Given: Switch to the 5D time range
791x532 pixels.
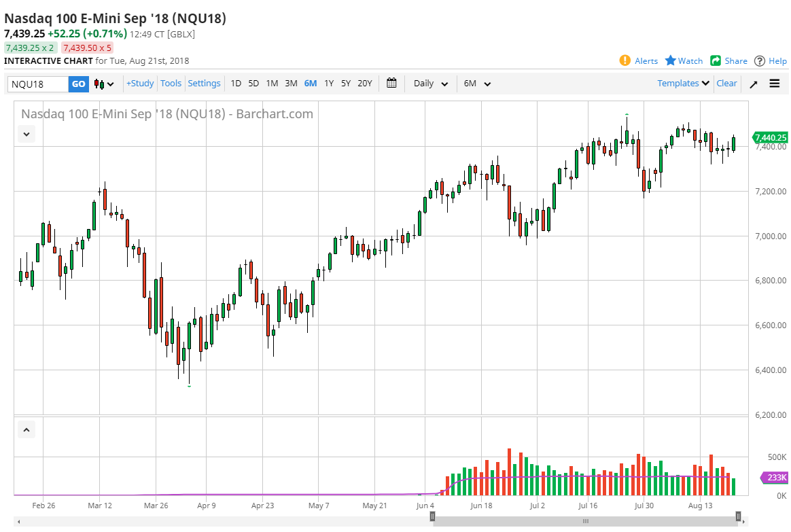Looking at the screenshot, I should [x=253, y=83].
